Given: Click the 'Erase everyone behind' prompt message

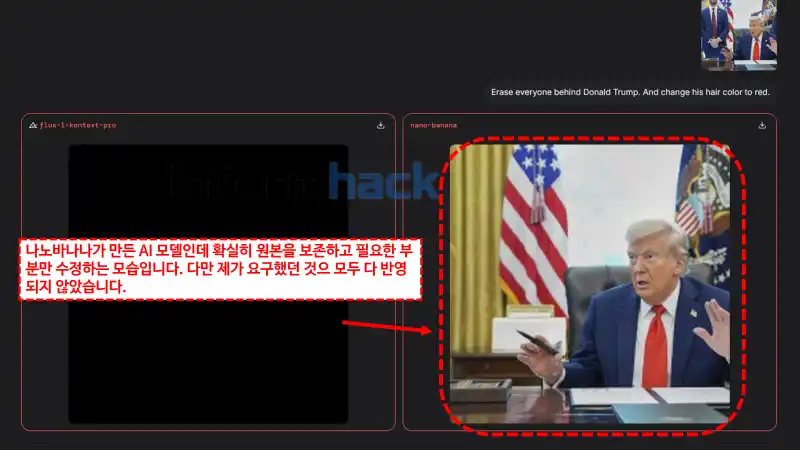Looking at the screenshot, I should (x=629, y=92).
